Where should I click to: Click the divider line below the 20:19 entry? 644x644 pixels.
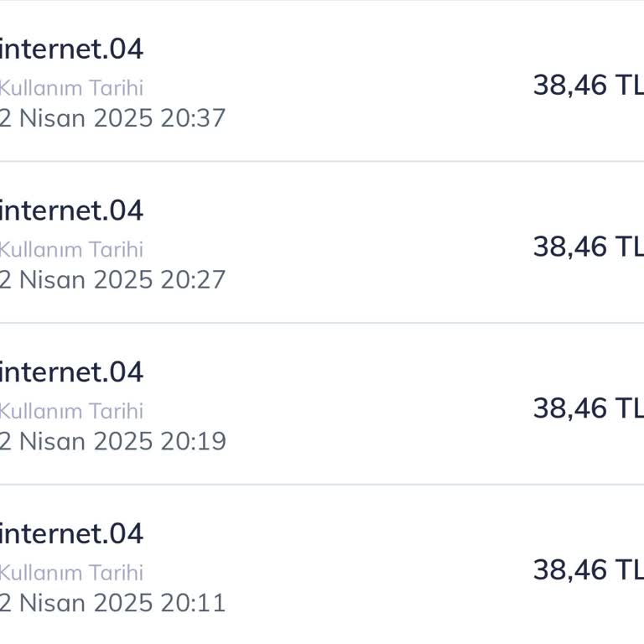click(x=322, y=485)
